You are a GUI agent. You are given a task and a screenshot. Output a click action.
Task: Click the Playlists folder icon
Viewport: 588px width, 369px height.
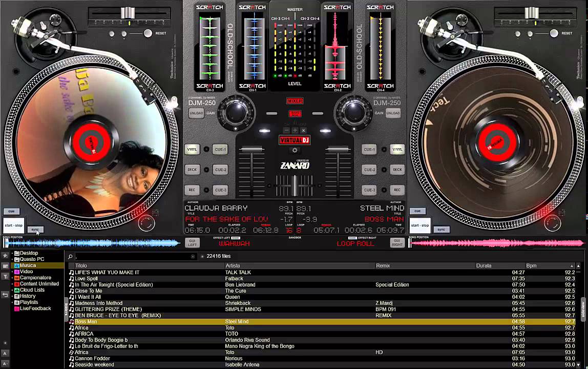(x=17, y=302)
